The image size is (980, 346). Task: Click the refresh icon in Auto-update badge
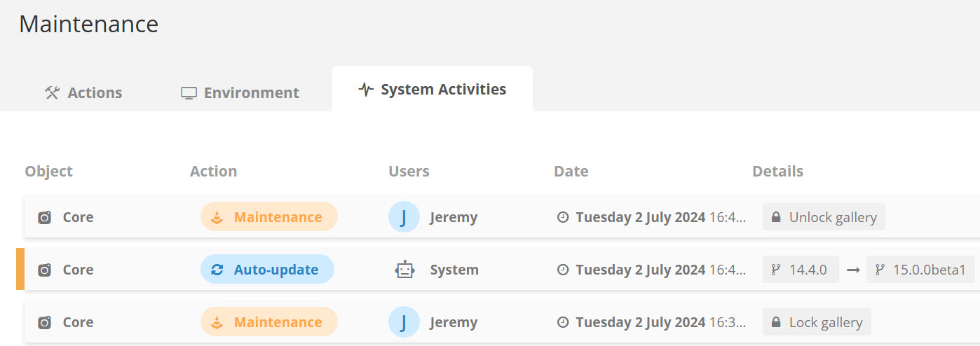(x=217, y=270)
